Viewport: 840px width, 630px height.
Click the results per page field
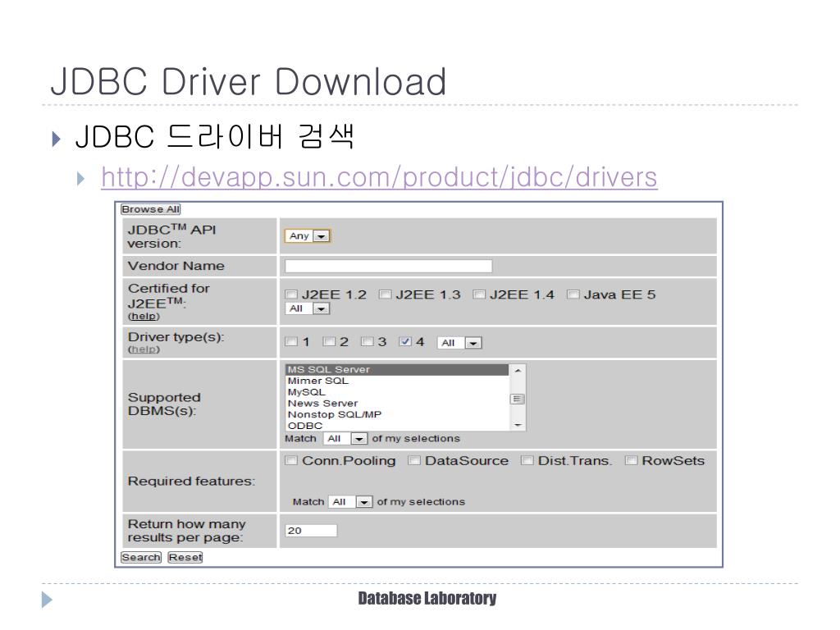(x=311, y=531)
